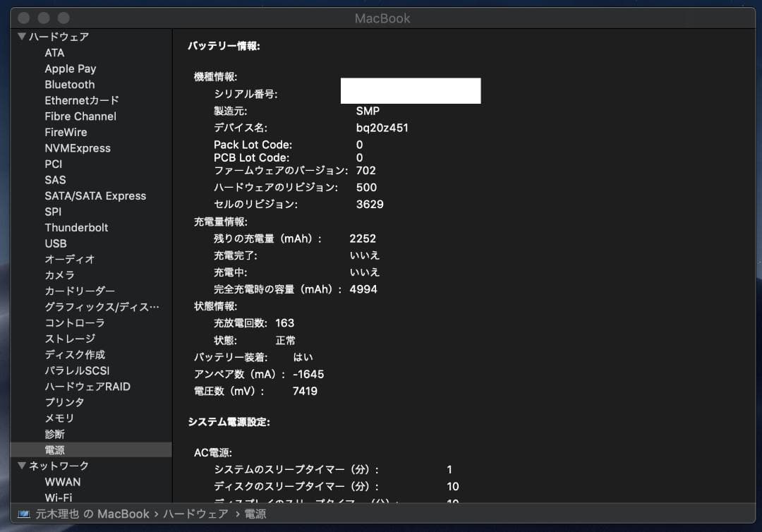This screenshot has width=762, height=532.
Task: Select Thunderbolt from the sidebar
Action: coord(78,227)
